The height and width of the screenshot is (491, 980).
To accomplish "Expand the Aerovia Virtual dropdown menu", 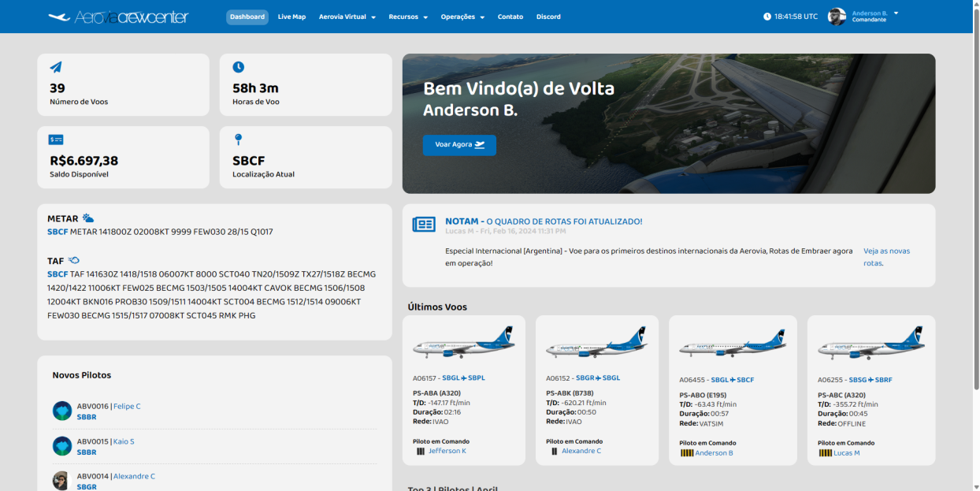I will 347,17.
